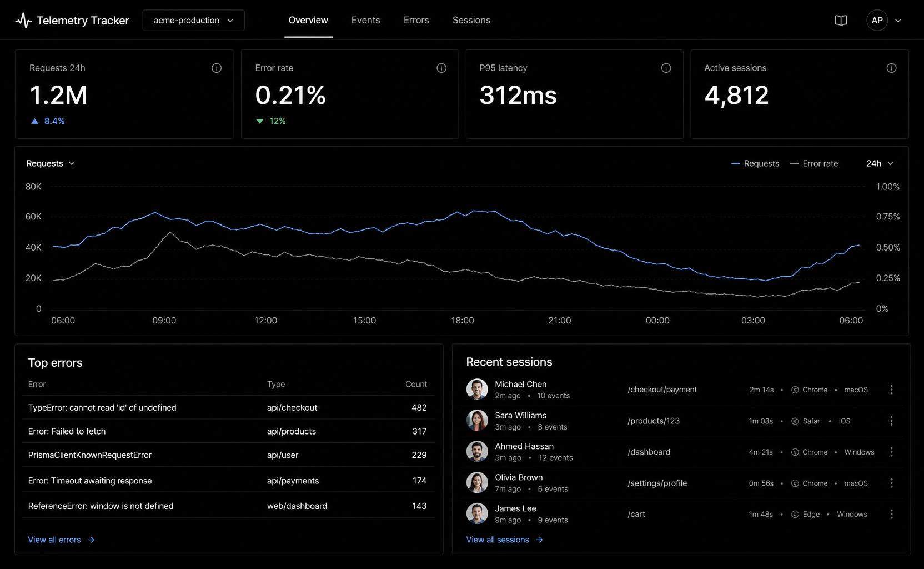
Task: Click the /cart session path
Action: pyautogui.click(x=636, y=514)
